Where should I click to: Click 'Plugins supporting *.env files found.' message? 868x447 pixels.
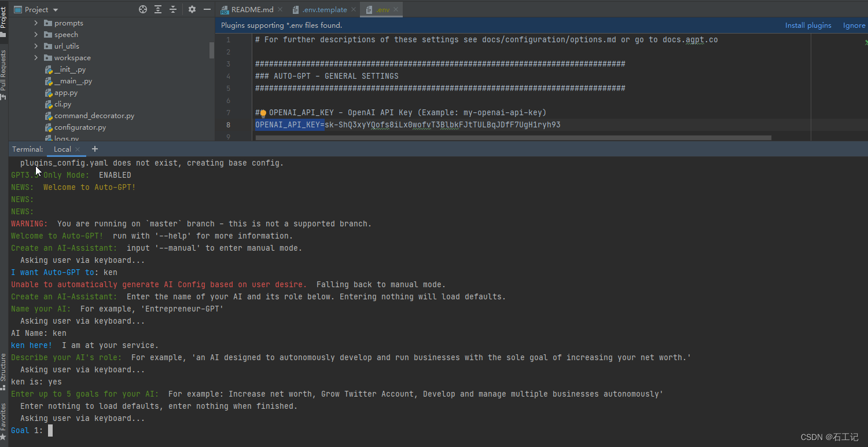click(x=282, y=25)
